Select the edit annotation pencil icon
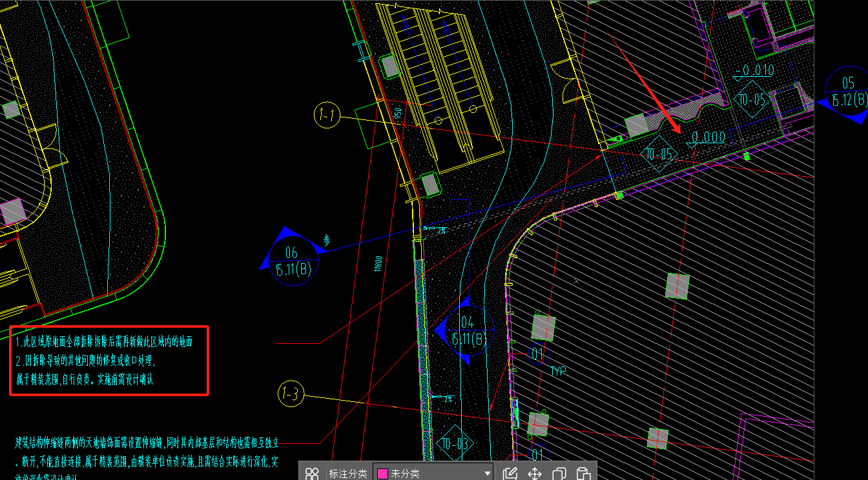The image size is (868, 480). (510, 474)
